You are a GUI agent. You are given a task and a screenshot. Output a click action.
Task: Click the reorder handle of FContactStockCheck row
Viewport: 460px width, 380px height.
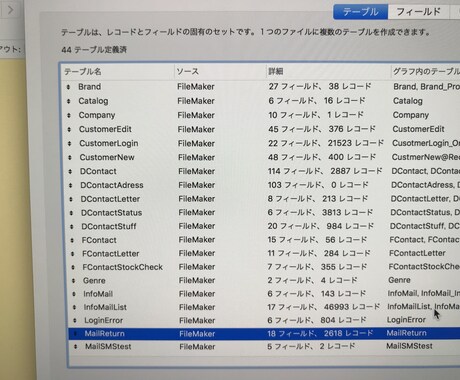click(x=73, y=267)
